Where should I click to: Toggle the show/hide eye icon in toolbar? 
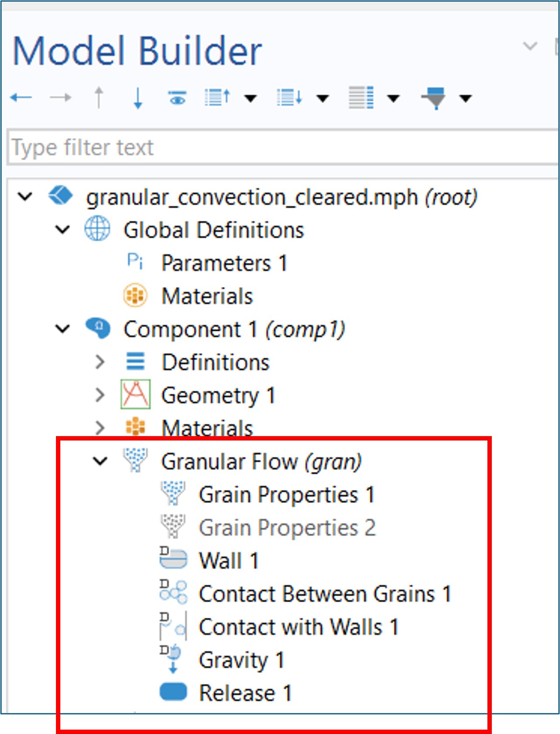click(177, 98)
